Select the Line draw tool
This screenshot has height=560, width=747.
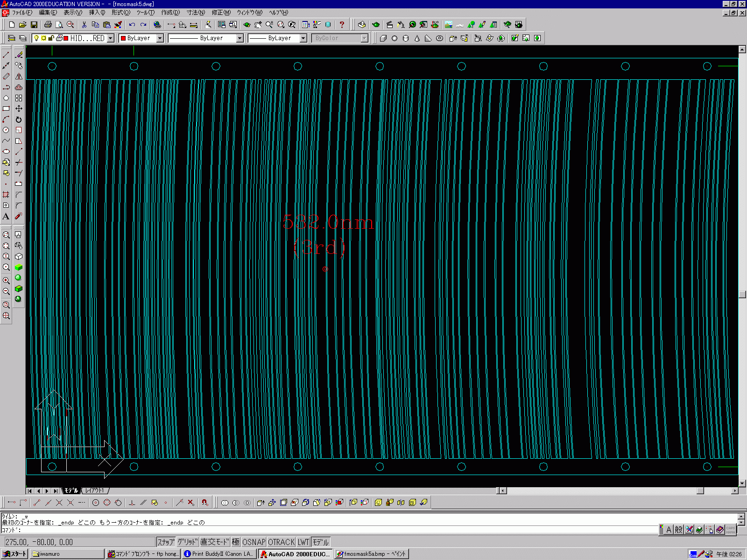[6, 55]
